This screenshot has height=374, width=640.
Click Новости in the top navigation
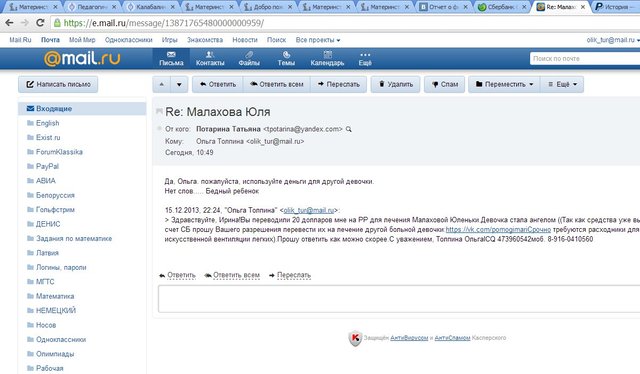(245, 40)
